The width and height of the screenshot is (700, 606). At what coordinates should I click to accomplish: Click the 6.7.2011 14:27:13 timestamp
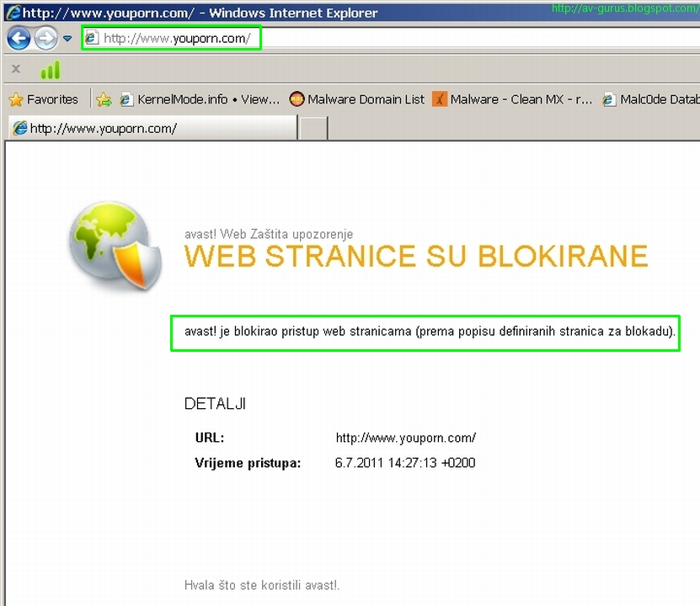pyautogui.click(x=405, y=463)
